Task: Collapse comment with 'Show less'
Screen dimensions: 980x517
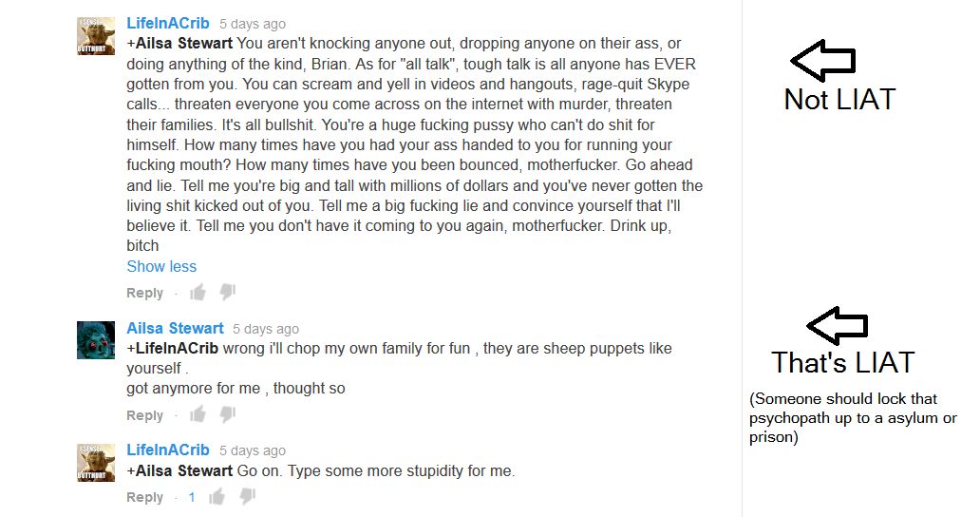Action: tap(161, 267)
